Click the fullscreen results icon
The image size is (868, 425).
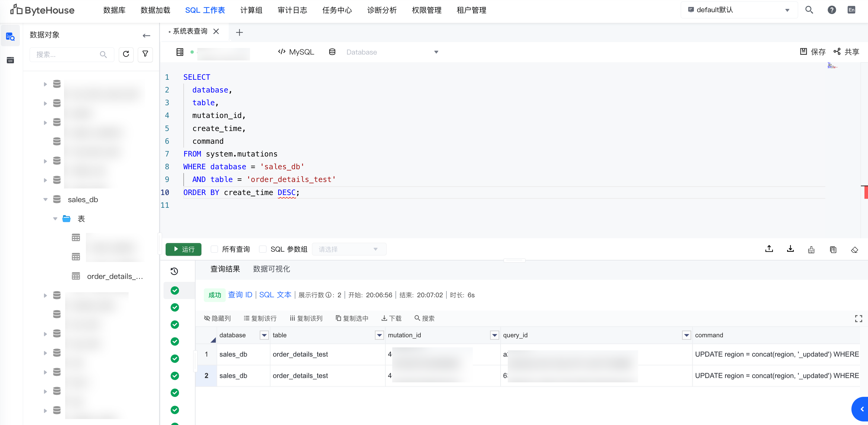click(858, 319)
